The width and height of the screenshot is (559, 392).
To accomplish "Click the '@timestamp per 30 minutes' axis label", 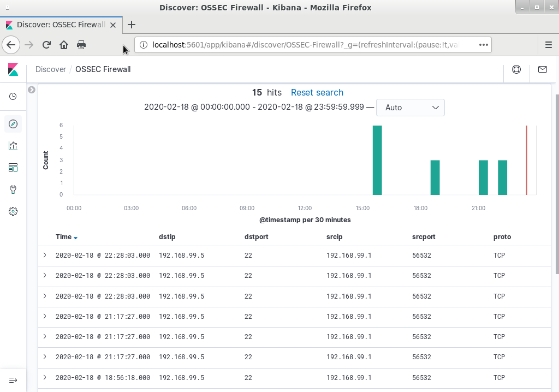I will tap(305, 219).
